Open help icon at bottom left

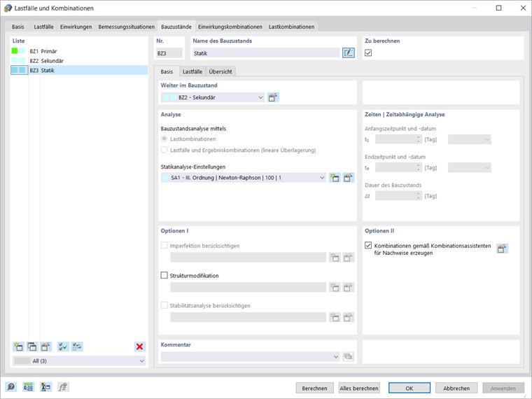[11, 387]
